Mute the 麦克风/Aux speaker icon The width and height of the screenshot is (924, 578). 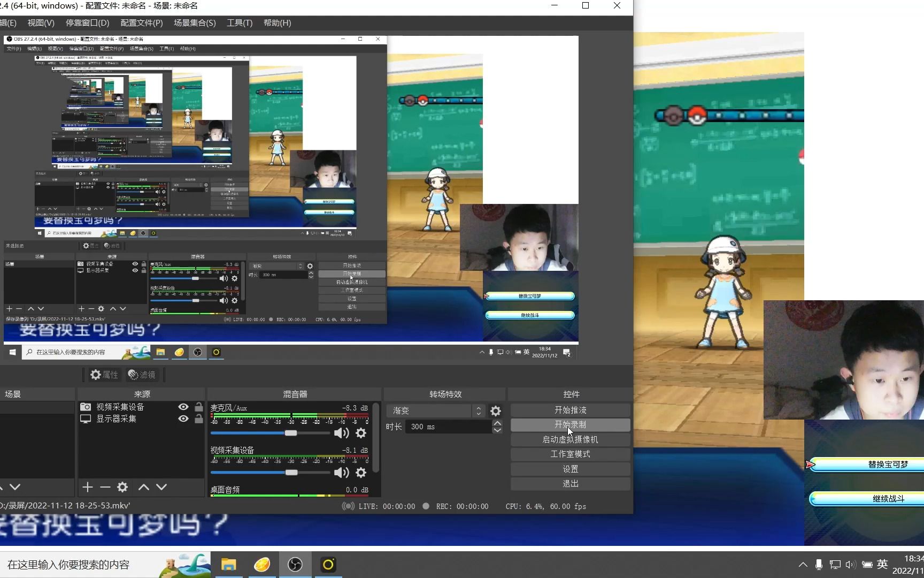pyautogui.click(x=341, y=433)
